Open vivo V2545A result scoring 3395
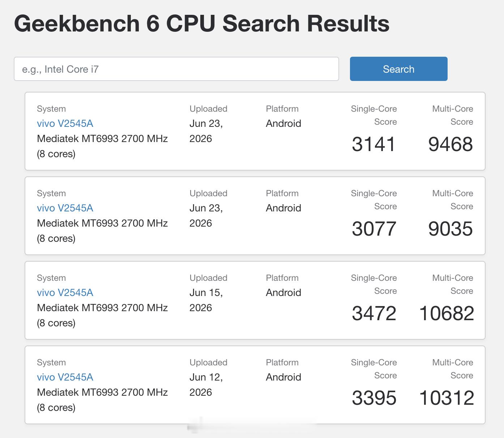The image size is (504, 438). 65,377
